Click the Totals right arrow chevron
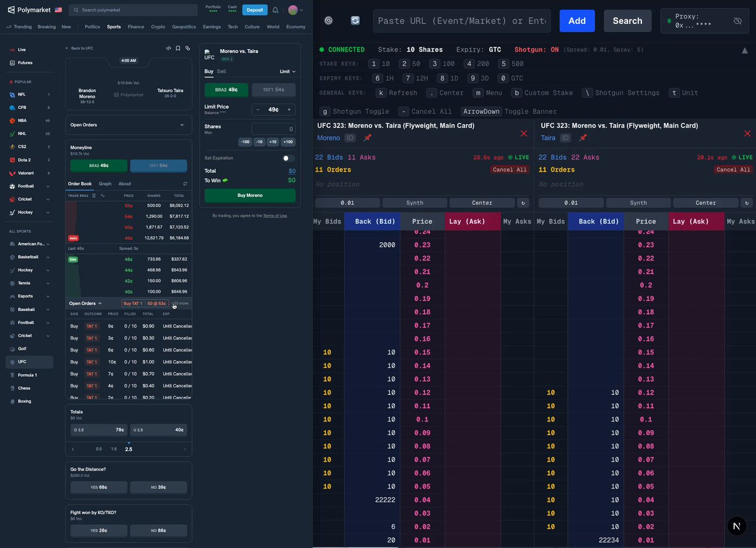Screen dimensions: 756x548 click(185, 449)
